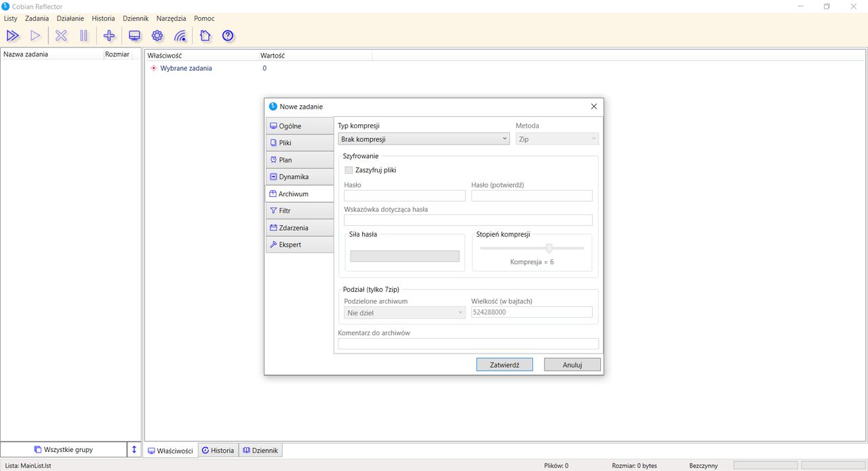Run all tasks with double-arrow icon
This screenshot has width=868, height=471.
[x=12, y=35]
